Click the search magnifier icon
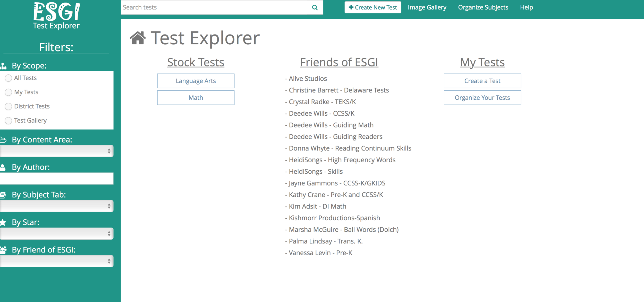 pyautogui.click(x=315, y=7)
